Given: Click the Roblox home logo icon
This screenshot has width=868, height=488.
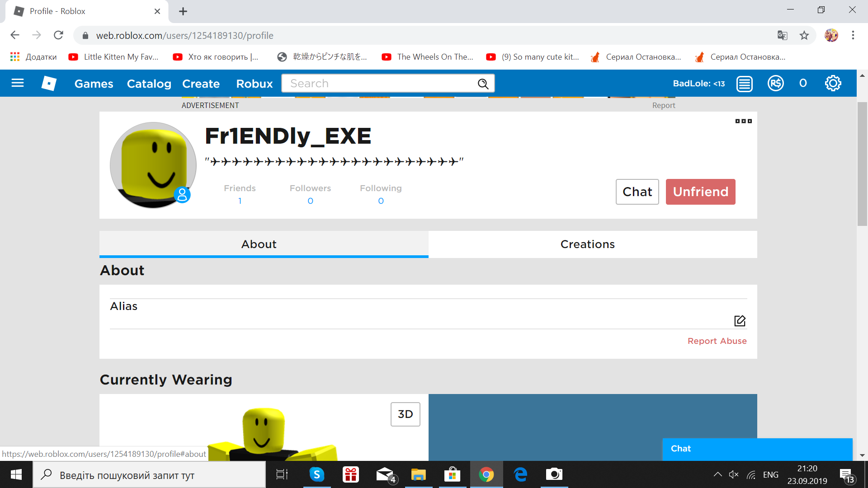Looking at the screenshot, I should (48, 83).
